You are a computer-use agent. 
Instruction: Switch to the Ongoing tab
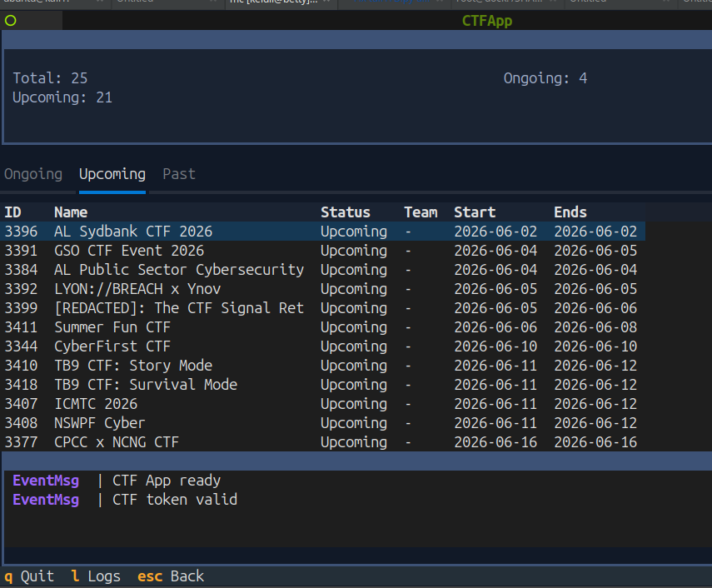click(33, 174)
